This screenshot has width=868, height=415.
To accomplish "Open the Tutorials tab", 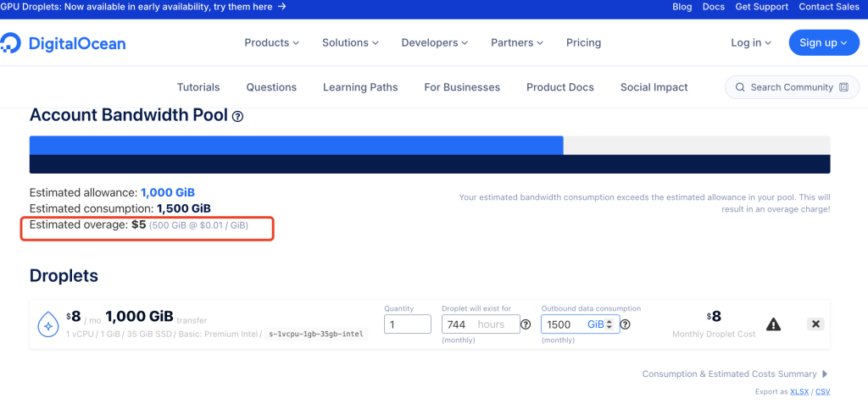I will tap(198, 87).
